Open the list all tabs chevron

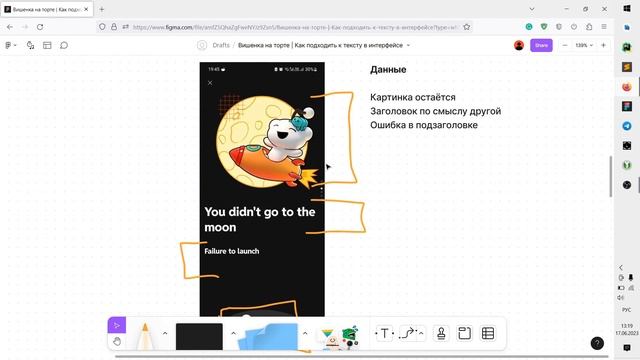click(531, 9)
